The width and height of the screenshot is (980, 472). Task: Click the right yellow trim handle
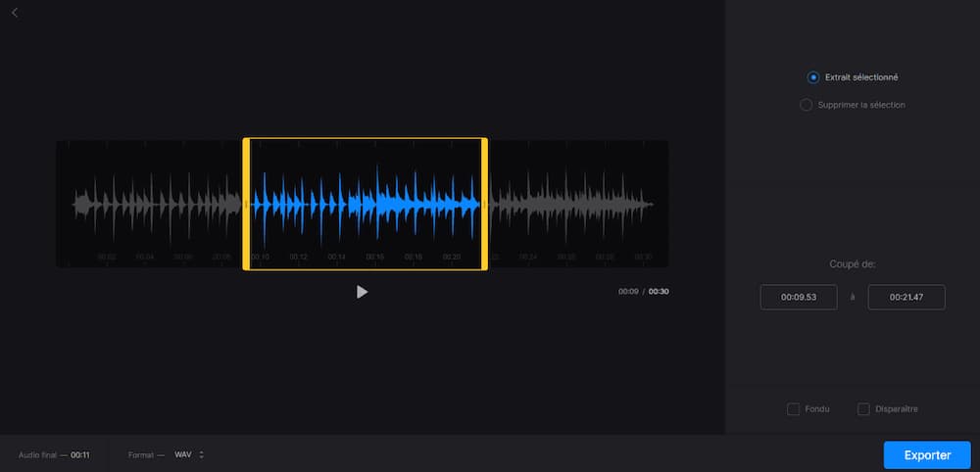(484, 204)
